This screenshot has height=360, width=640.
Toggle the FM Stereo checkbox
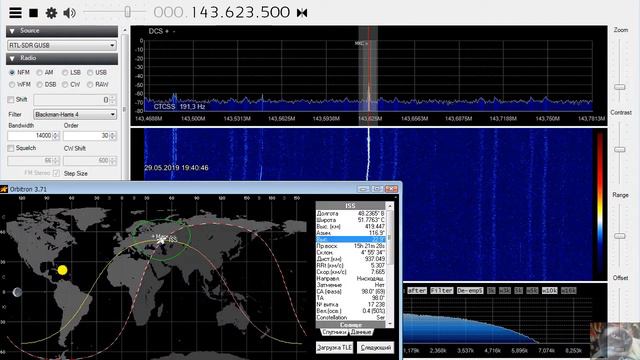[56, 173]
